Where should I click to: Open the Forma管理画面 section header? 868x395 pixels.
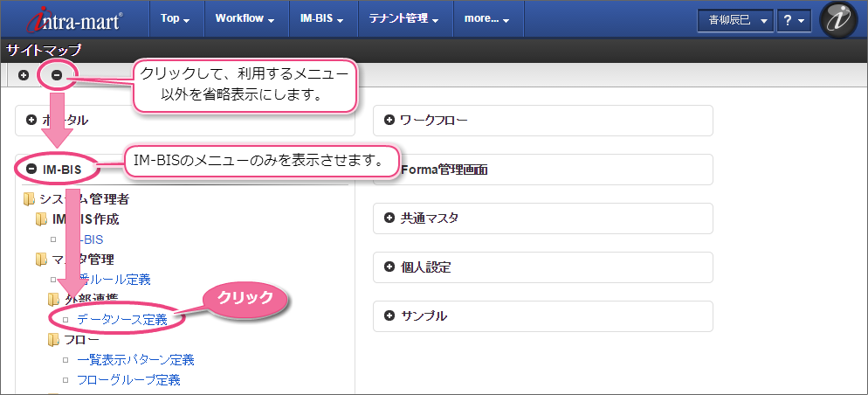[543, 170]
